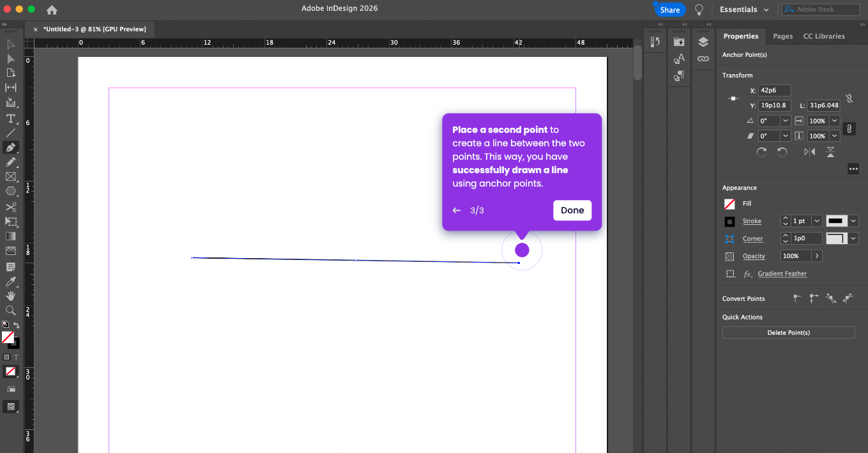Open rotation angle dropdown

[785, 121]
